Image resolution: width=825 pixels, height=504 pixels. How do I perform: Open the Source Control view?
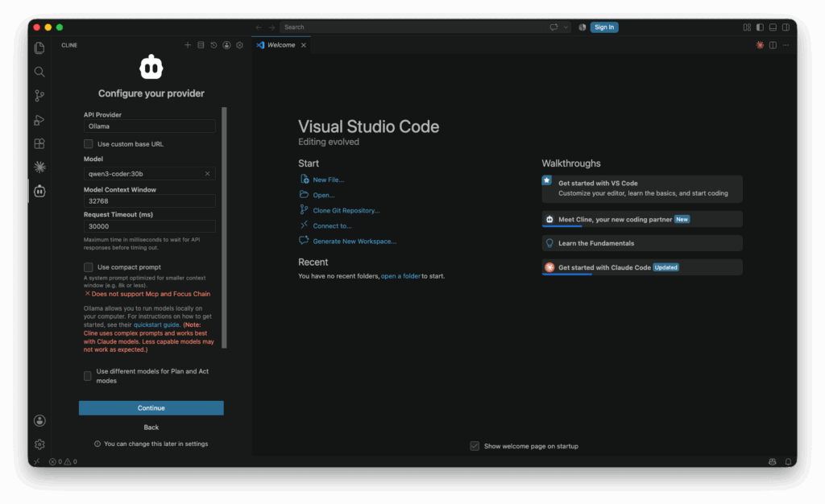point(39,96)
